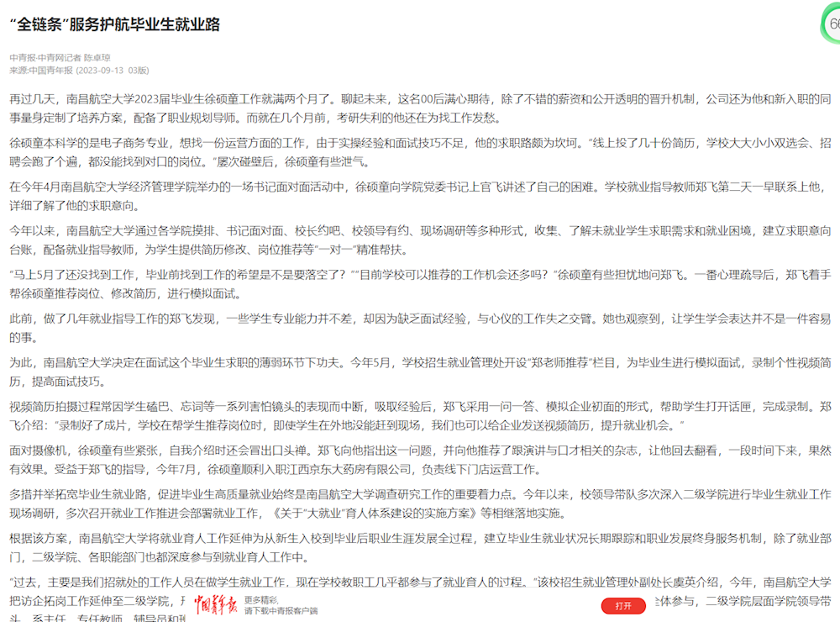The image size is (840, 622).
Task: Click the paragraph starting with 再过几天
Action: click(420, 108)
